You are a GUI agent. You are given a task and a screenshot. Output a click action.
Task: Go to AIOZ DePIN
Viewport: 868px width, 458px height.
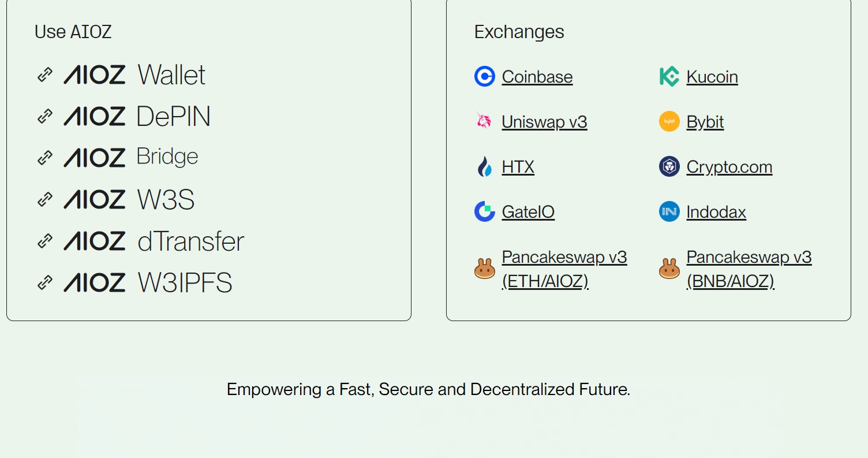pyautogui.click(x=137, y=116)
